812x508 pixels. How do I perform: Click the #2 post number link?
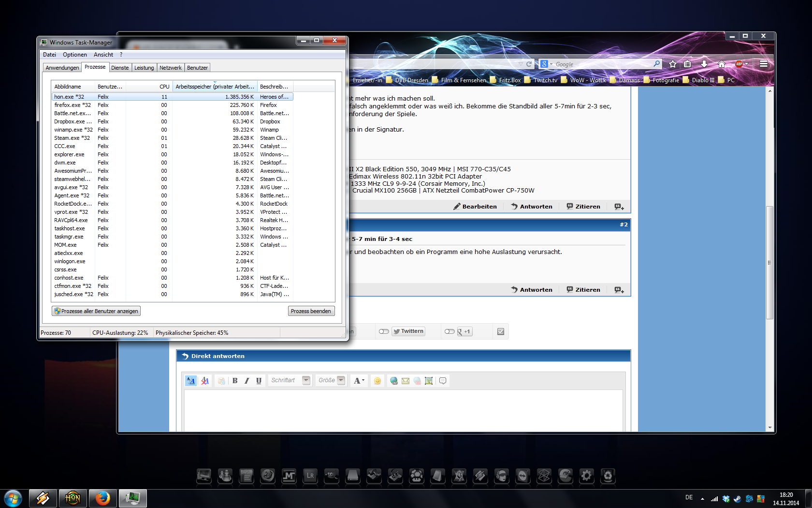click(624, 224)
